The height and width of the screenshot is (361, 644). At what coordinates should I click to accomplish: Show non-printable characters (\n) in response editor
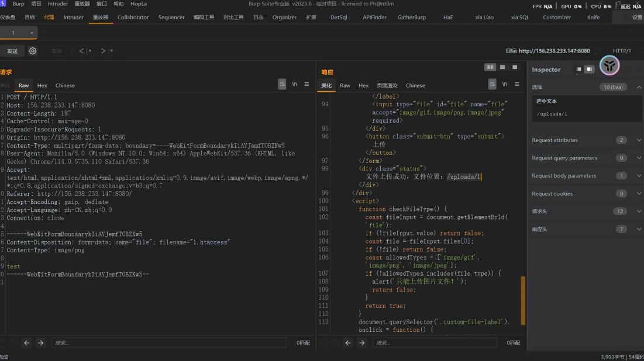504,84
